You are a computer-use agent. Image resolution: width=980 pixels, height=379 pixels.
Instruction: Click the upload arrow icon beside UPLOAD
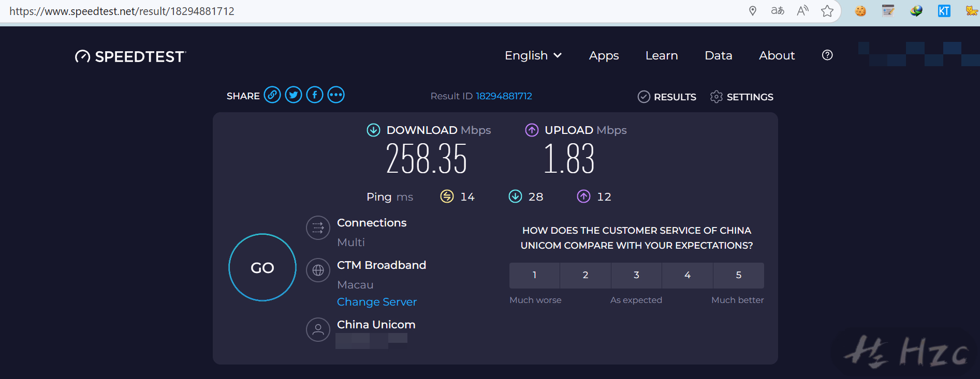click(532, 130)
